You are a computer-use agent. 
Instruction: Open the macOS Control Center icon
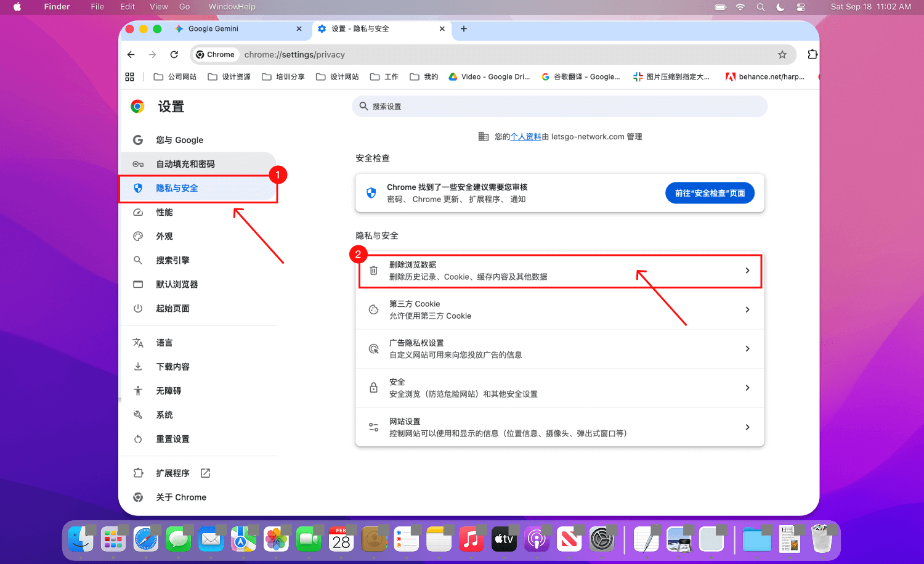(801, 7)
